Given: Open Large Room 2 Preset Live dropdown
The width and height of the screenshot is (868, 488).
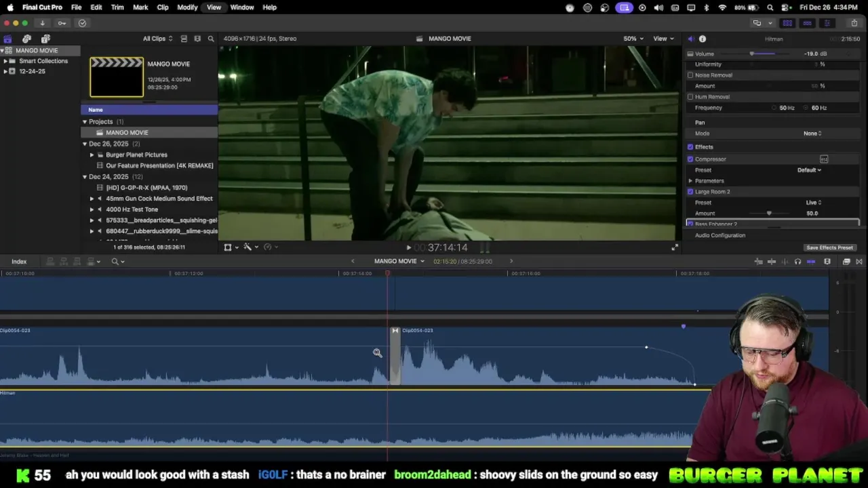Looking at the screenshot, I should (814, 203).
